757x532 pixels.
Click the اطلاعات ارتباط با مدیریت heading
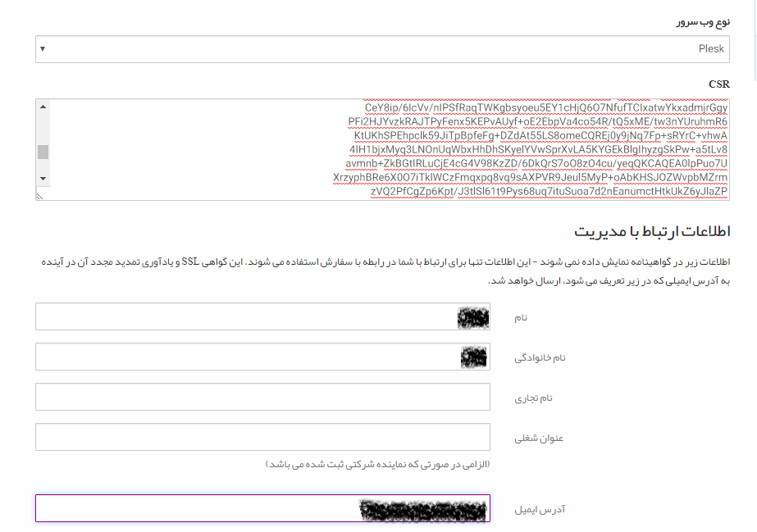point(652,231)
